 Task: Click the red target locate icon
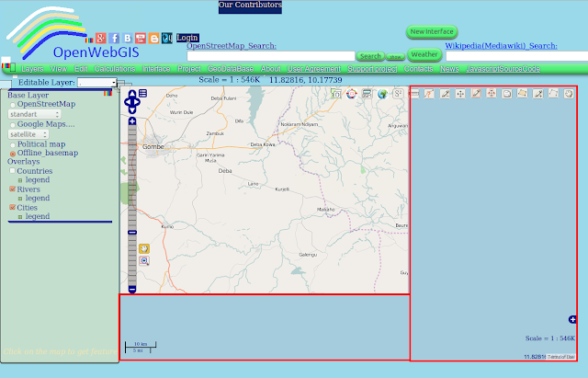coord(351,94)
